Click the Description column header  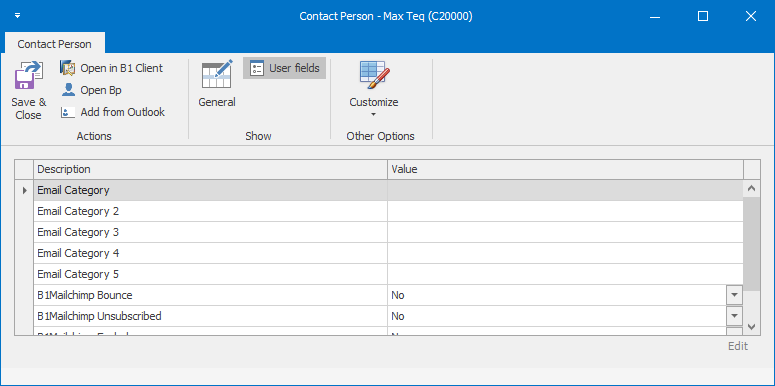[211, 169]
